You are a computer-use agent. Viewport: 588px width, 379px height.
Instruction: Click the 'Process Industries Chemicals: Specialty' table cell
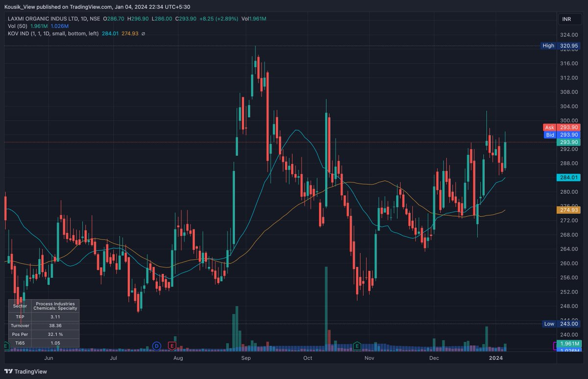pos(54,306)
